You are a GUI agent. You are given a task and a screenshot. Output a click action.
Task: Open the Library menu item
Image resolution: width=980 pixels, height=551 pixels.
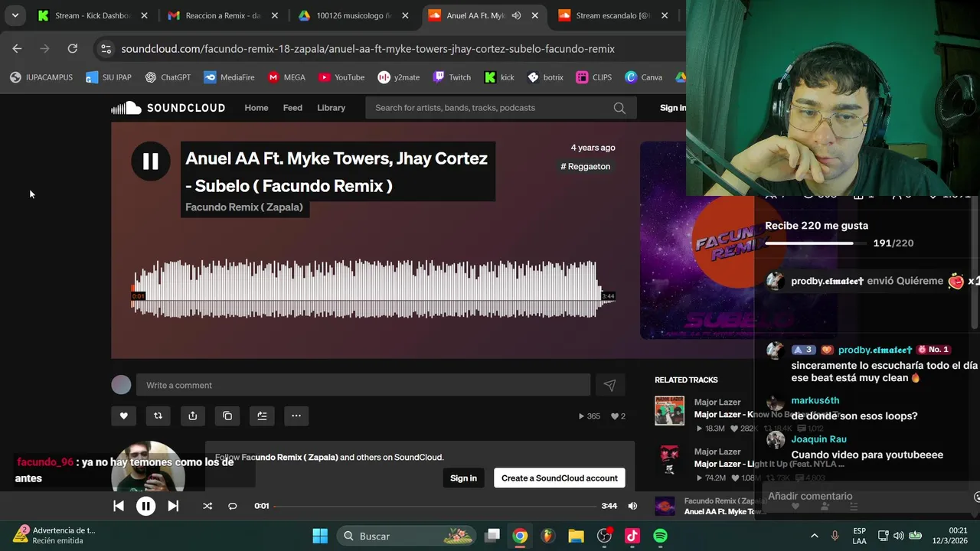[x=332, y=108]
